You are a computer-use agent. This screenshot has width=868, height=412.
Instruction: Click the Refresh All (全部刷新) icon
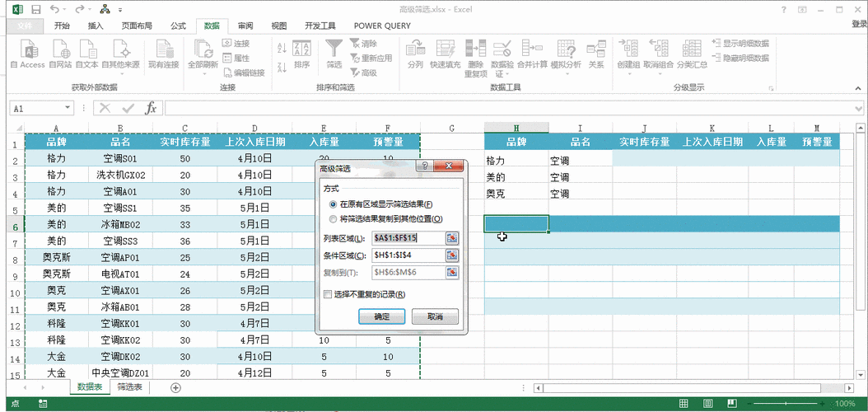(203, 49)
